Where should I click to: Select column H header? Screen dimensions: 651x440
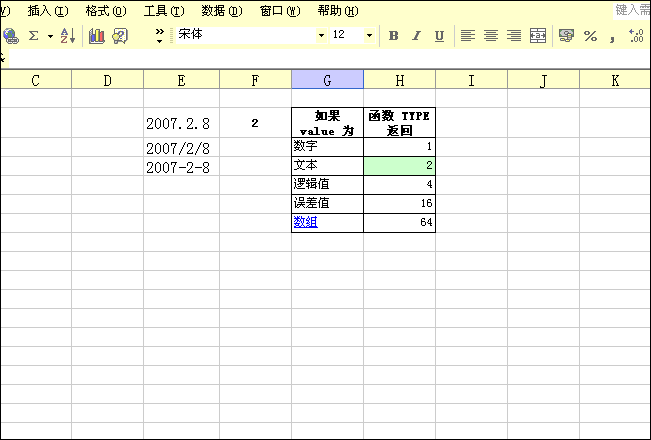(399, 80)
